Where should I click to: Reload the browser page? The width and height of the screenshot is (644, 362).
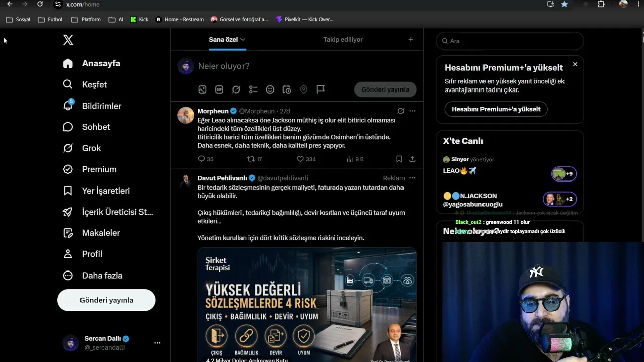[x=40, y=4]
